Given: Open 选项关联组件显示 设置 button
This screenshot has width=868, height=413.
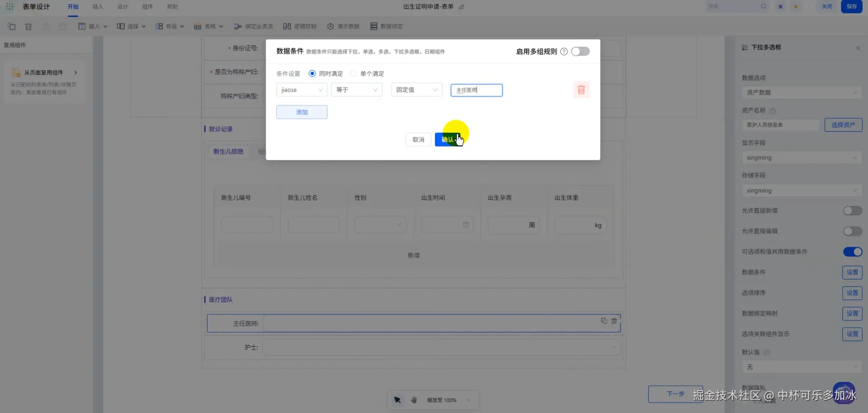Looking at the screenshot, I should pyautogui.click(x=852, y=334).
